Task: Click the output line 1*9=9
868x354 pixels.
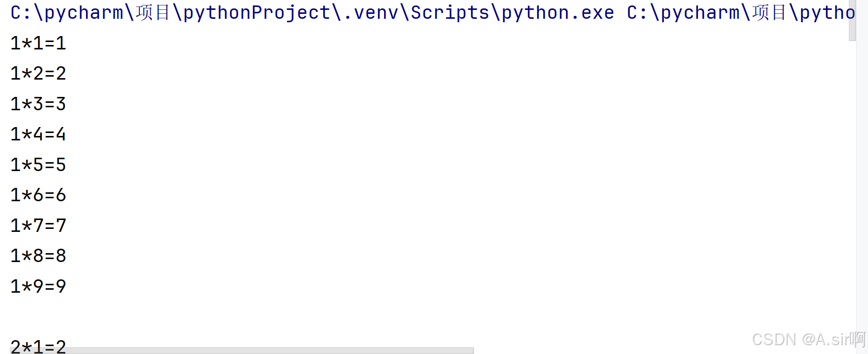Action: (x=38, y=287)
